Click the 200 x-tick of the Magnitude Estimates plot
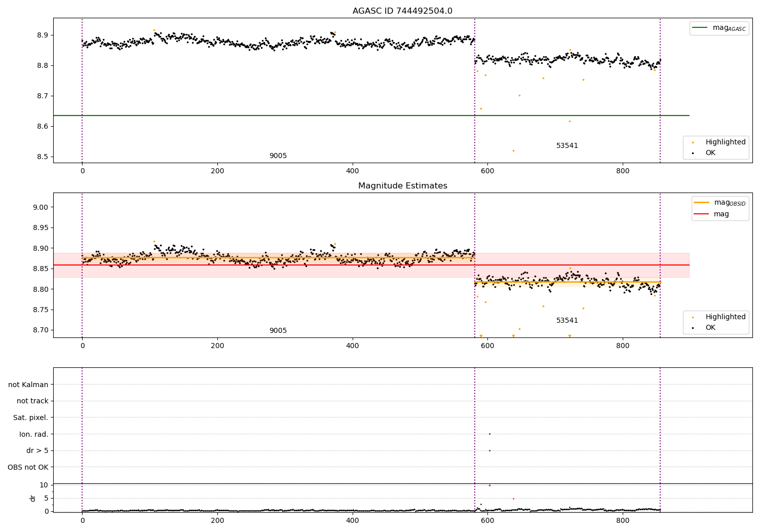 217,346
